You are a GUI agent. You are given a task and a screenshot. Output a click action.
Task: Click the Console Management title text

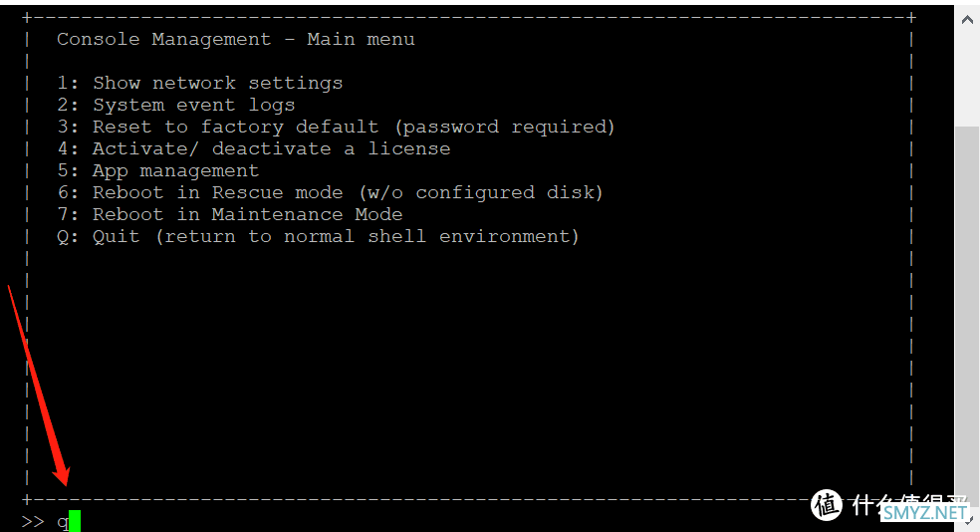point(164,40)
